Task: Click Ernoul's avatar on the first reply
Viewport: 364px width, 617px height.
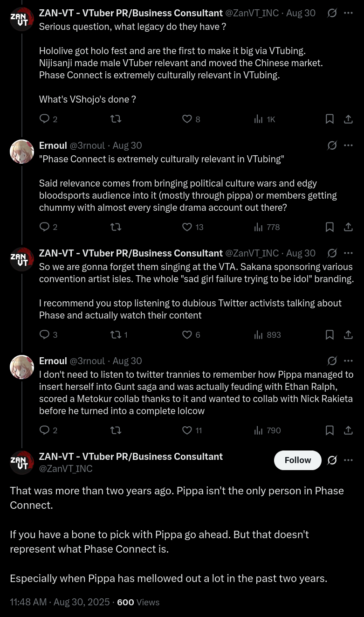Action: [x=22, y=152]
